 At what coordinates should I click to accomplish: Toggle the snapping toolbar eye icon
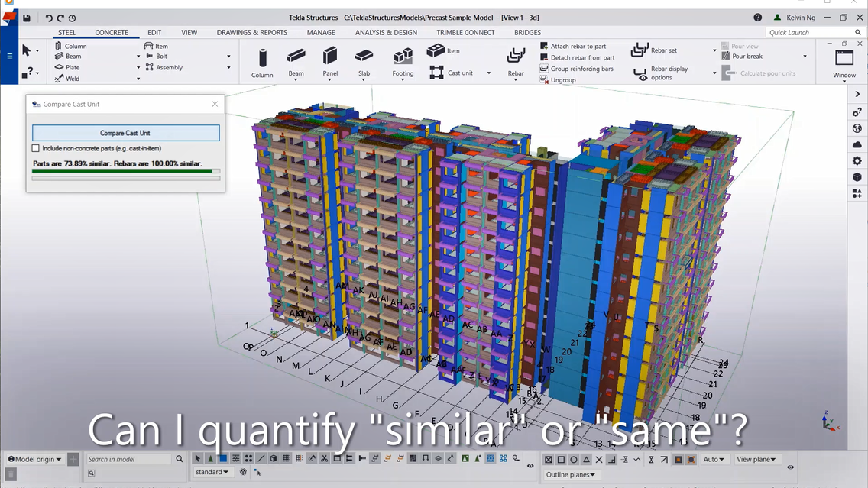791,467
